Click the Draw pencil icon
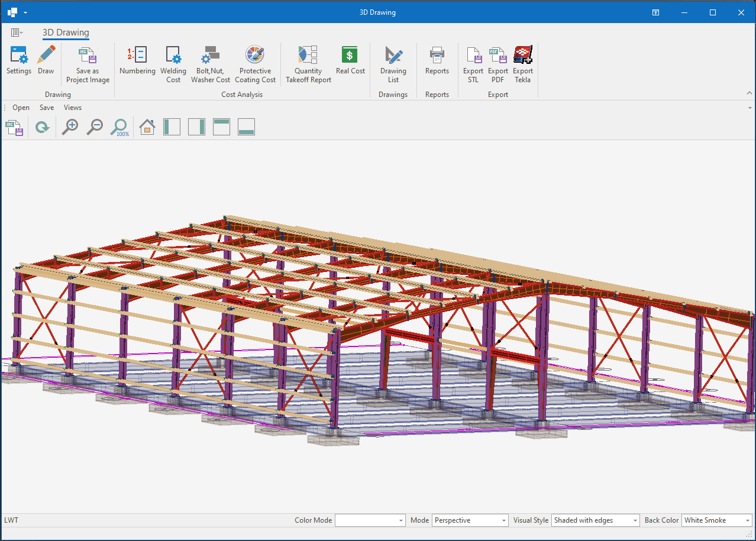 [x=46, y=60]
